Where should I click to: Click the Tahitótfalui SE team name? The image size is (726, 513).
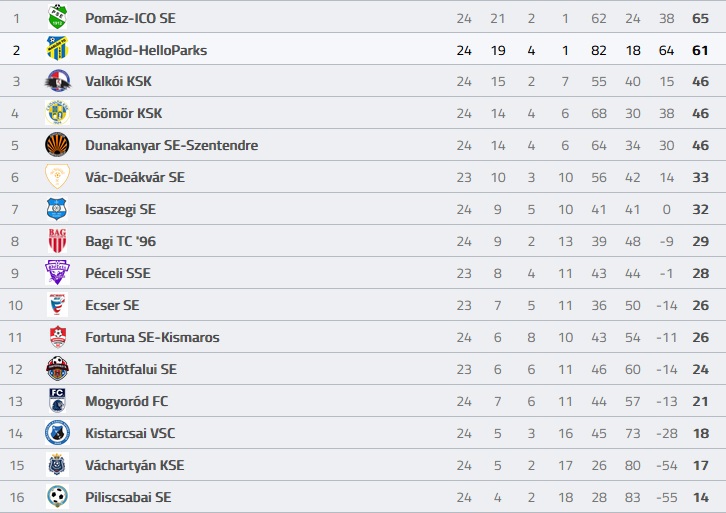click(x=131, y=369)
